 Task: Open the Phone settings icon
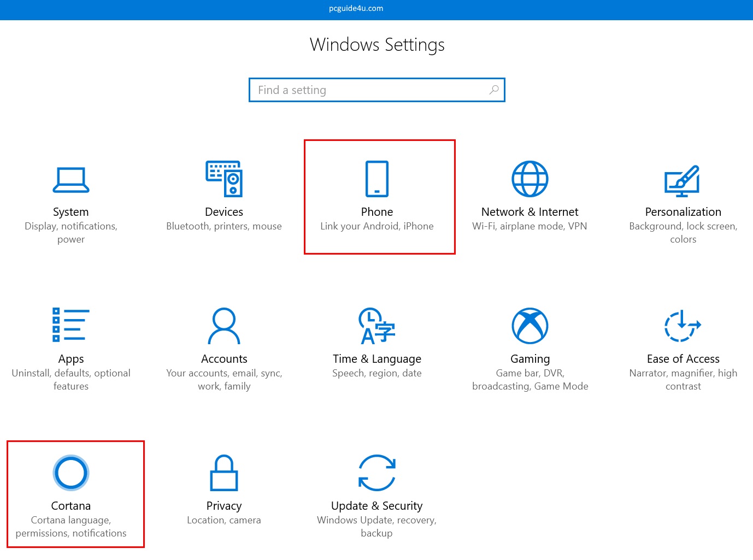[377, 179]
